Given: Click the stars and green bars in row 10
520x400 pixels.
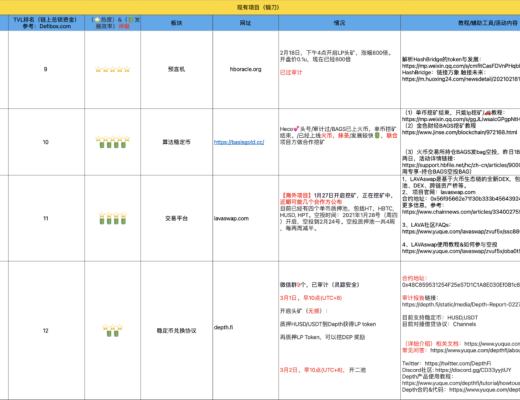Looking at the screenshot, I should (113, 142).
